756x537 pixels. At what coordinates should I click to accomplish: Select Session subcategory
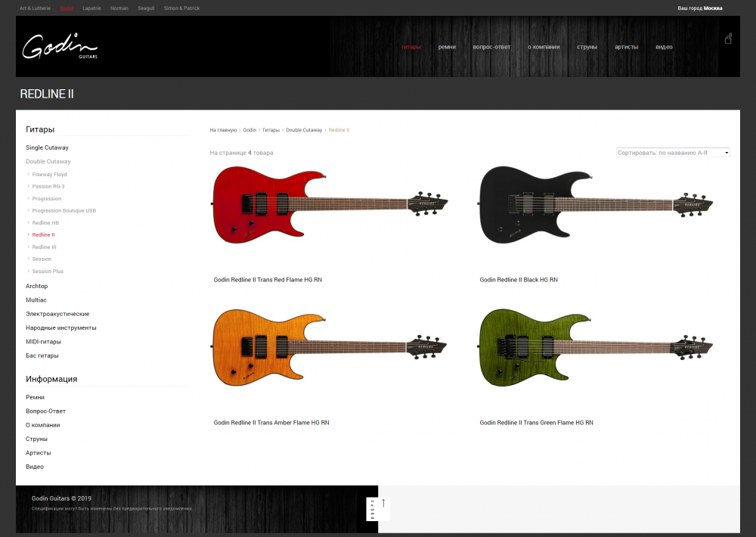(x=42, y=259)
